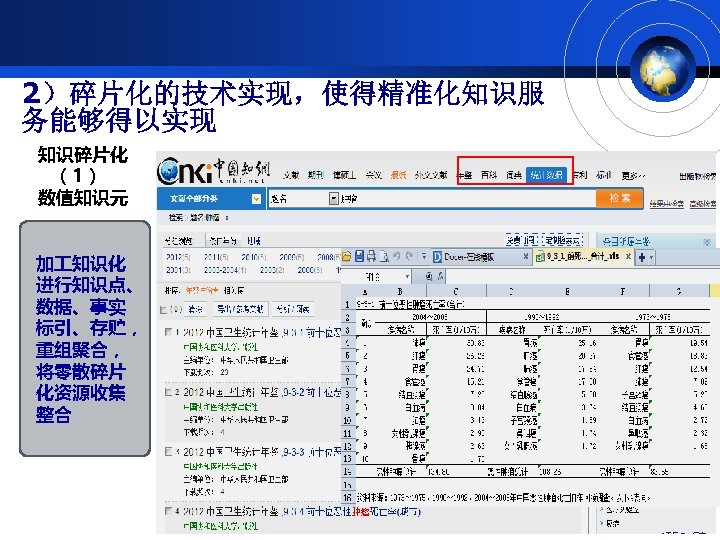This screenshot has height=540, width=720.
Task: Sort results by the orange sort option
Action: pos(202,291)
